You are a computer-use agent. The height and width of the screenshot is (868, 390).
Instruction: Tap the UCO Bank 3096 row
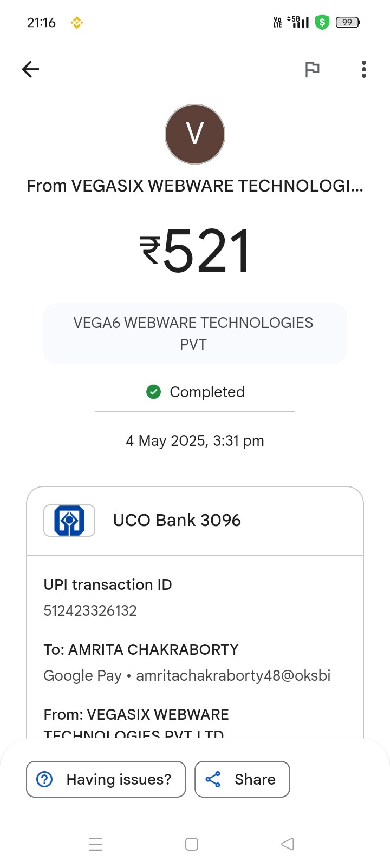click(195, 521)
